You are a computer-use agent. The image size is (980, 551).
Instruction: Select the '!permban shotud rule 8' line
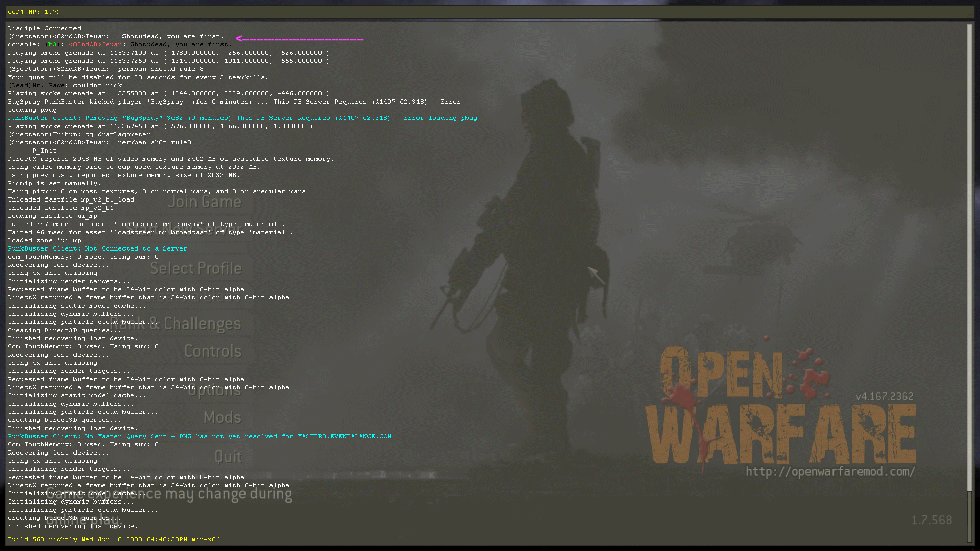106,69
